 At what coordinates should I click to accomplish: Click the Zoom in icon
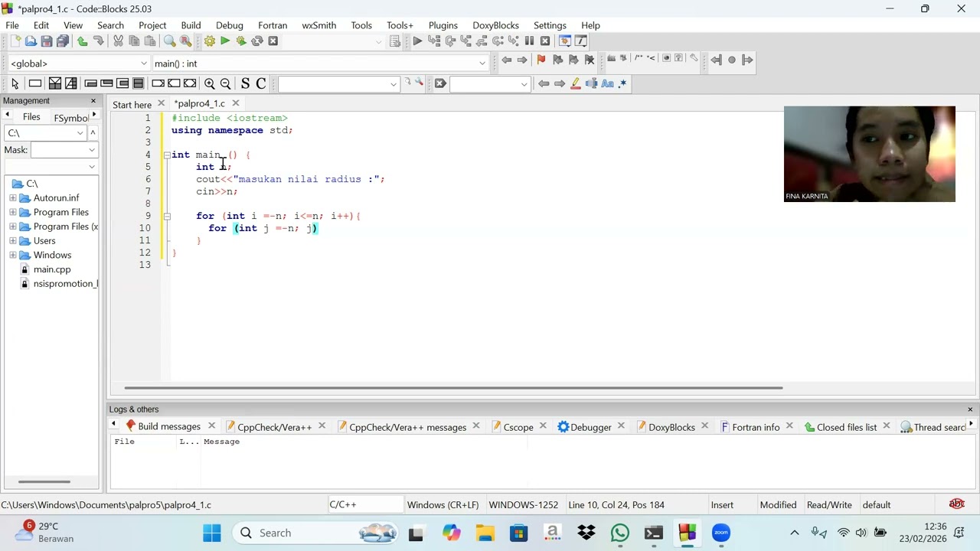coord(209,83)
